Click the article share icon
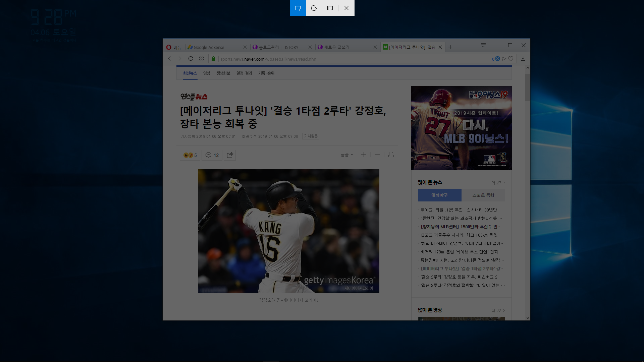Image resolution: width=644 pixels, height=362 pixels. click(230, 155)
